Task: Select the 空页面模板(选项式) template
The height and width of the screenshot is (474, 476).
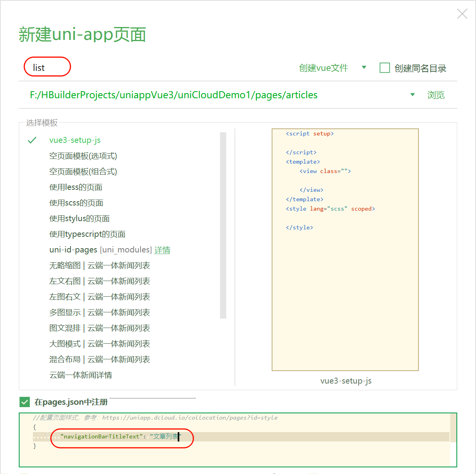Action: coord(83,156)
